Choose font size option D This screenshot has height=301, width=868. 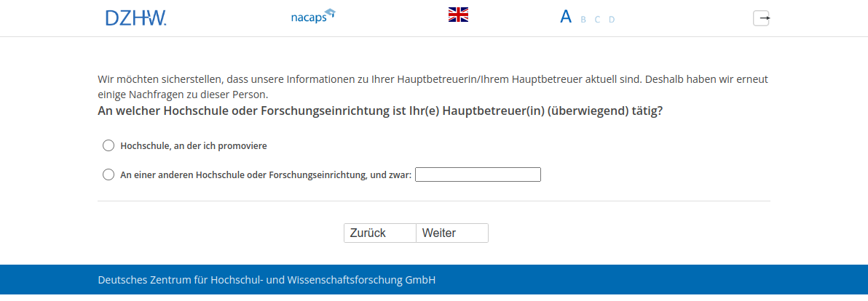(612, 20)
